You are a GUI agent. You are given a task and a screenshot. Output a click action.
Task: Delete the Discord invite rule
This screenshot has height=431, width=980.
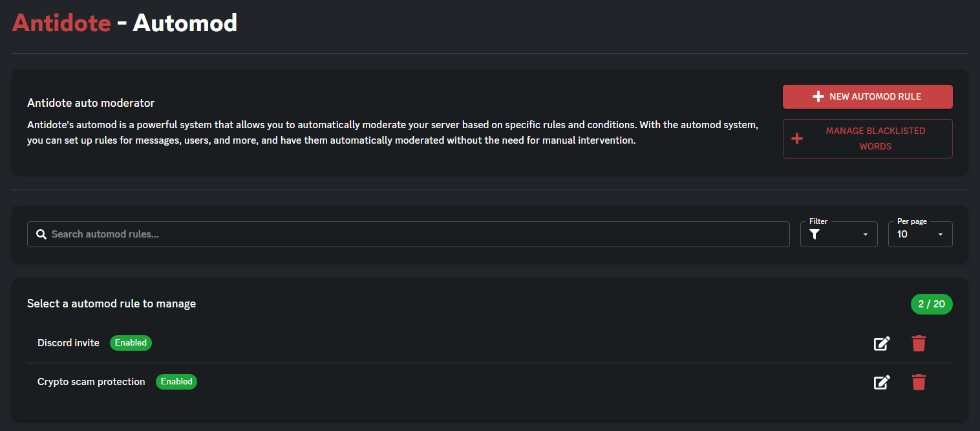(919, 344)
